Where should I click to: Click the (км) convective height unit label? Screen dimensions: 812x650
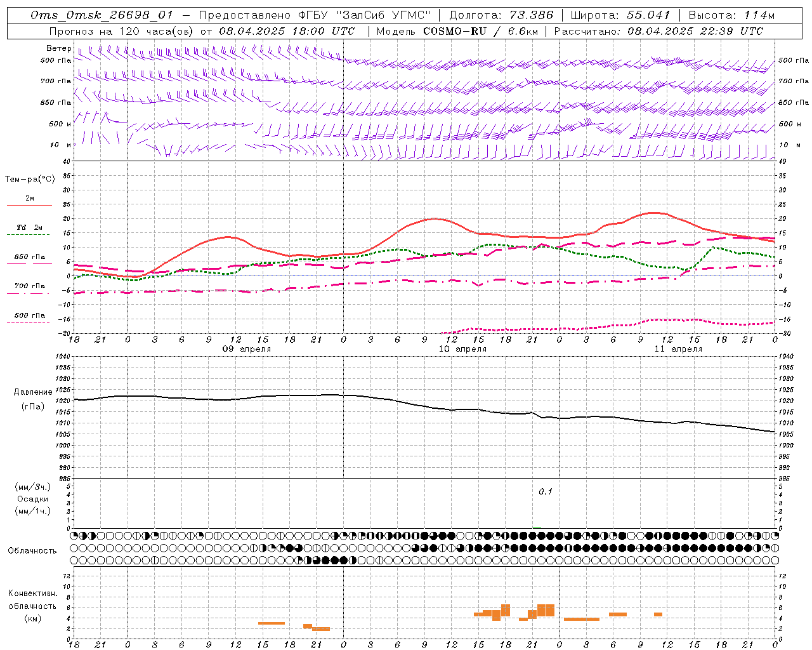coord(33,618)
